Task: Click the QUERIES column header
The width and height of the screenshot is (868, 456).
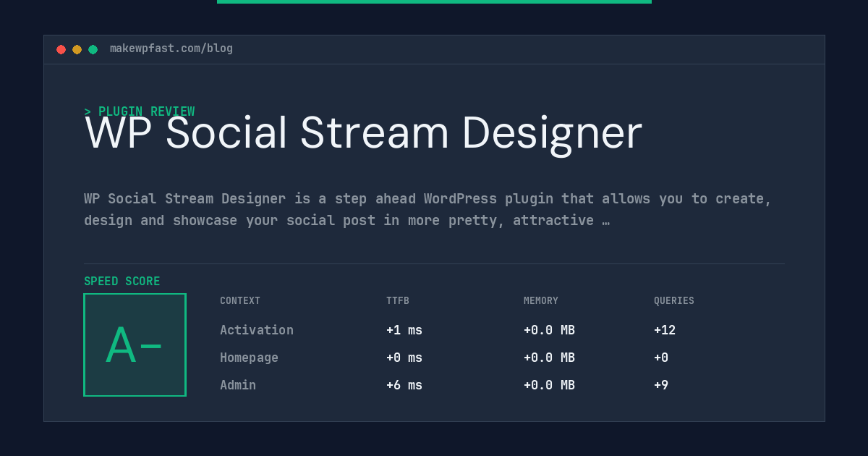Action: (x=674, y=301)
